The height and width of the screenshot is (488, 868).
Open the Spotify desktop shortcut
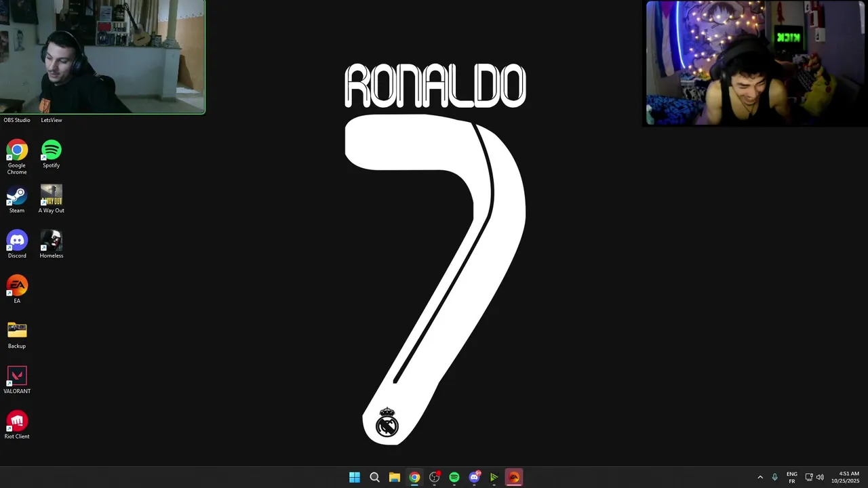click(x=51, y=155)
